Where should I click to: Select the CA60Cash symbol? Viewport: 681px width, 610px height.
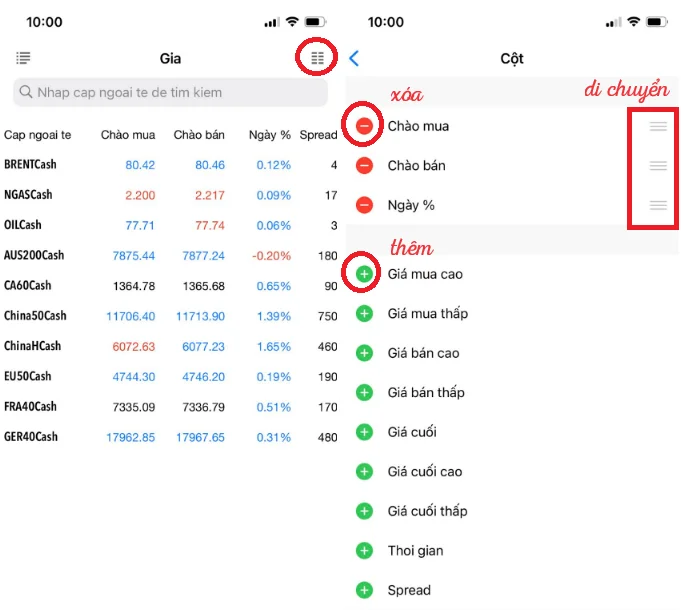27,286
